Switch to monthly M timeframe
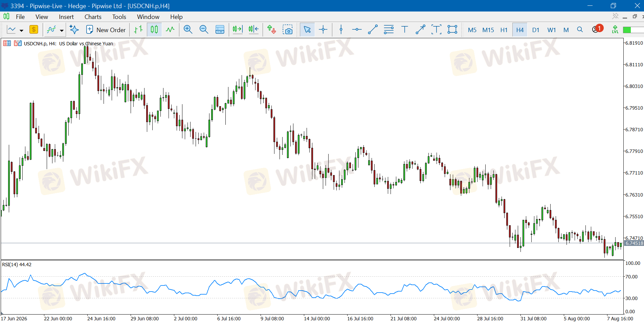This screenshot has height=322, width=644. 566,30
